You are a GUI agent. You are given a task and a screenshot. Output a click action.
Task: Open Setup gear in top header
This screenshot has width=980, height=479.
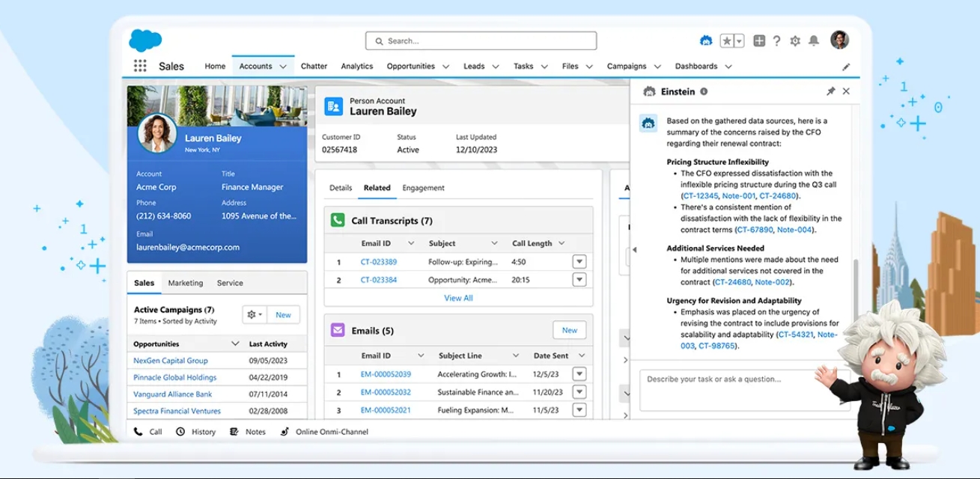[x=795, y=40]
